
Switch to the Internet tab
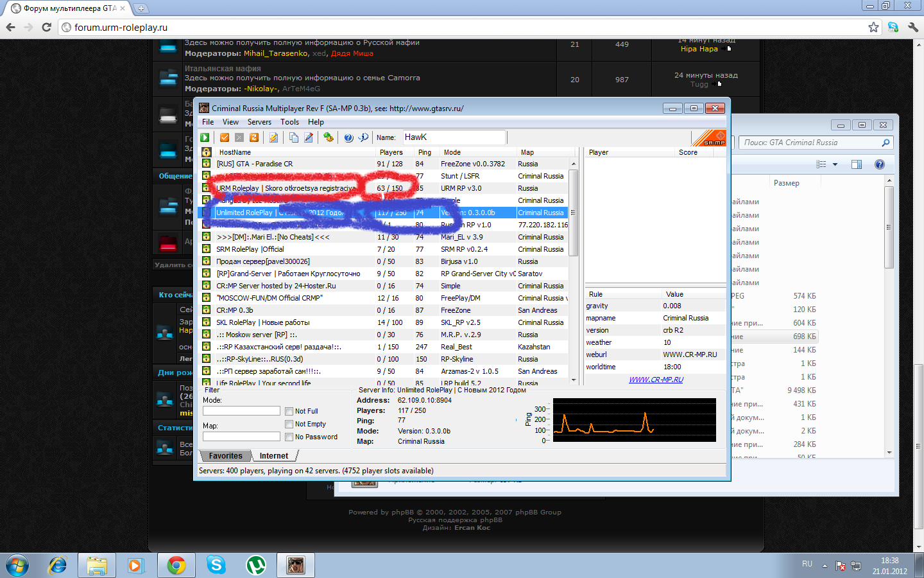(274, 456)
